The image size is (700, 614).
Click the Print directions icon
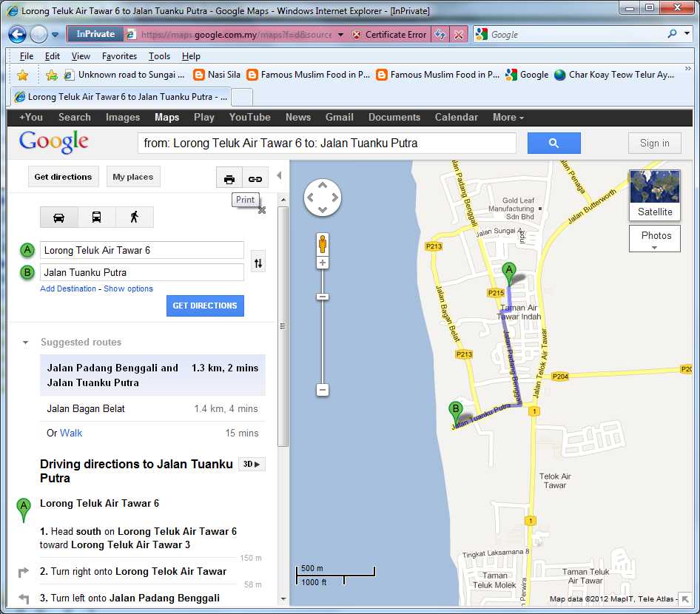(x=229, y=178)
